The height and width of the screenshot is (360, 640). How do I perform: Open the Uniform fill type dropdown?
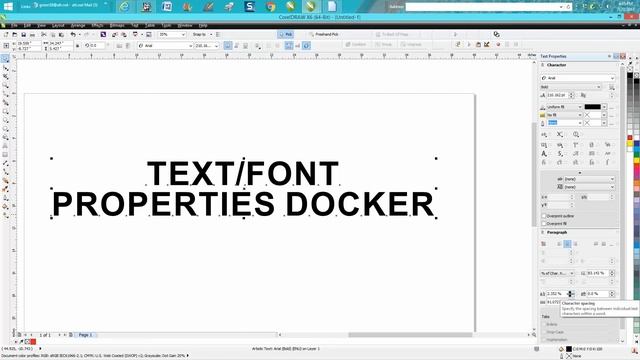[x=580, y=107]
